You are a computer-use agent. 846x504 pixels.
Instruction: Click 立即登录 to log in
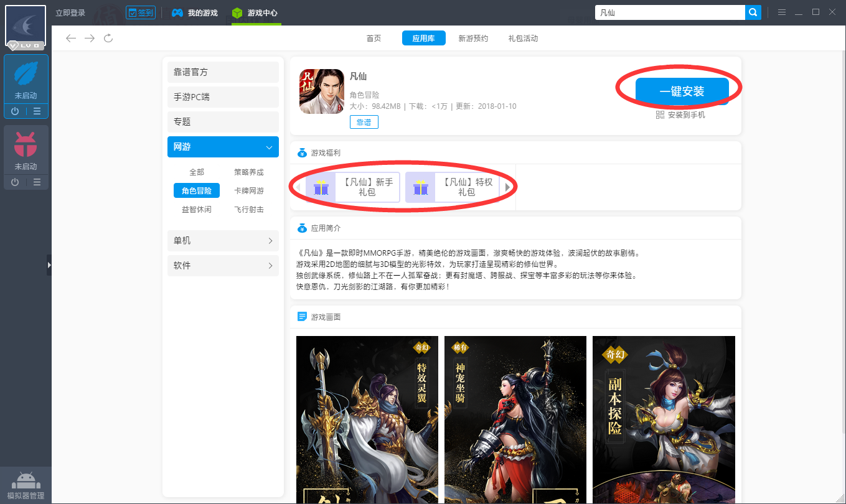tap(70, 12)
